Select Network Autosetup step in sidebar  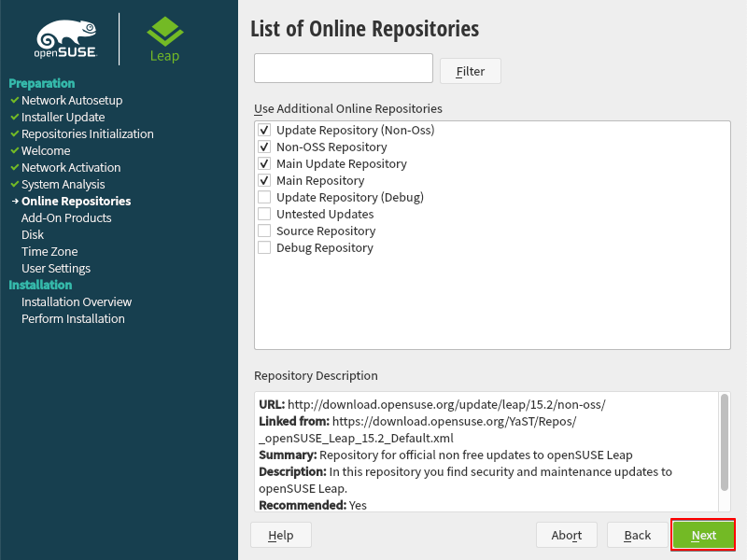coord(72,101)
